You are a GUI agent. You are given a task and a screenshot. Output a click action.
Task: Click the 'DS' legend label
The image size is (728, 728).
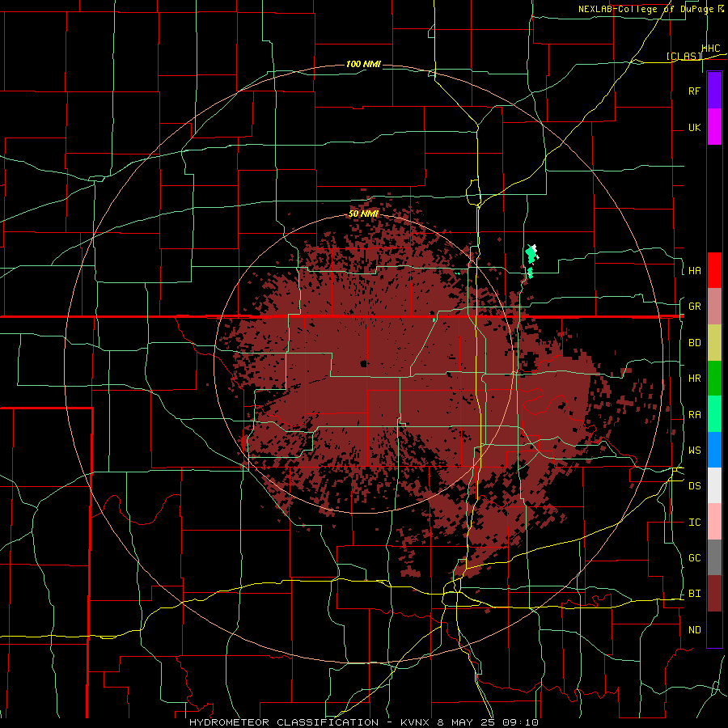point(694,486)
